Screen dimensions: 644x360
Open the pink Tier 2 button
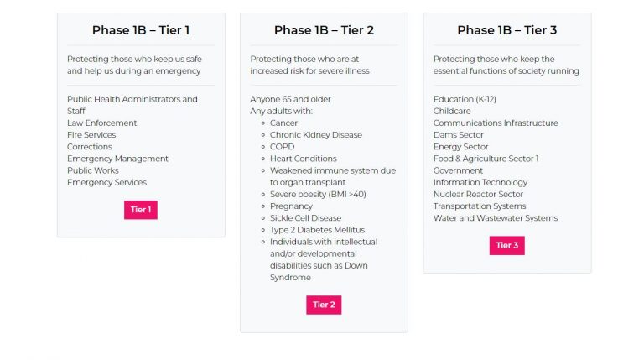(324, 305)
